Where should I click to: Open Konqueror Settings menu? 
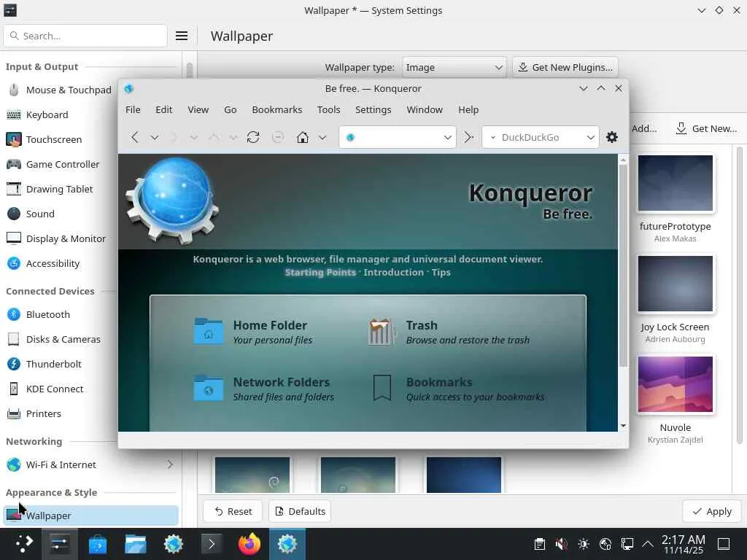click(x=373, y=110)
